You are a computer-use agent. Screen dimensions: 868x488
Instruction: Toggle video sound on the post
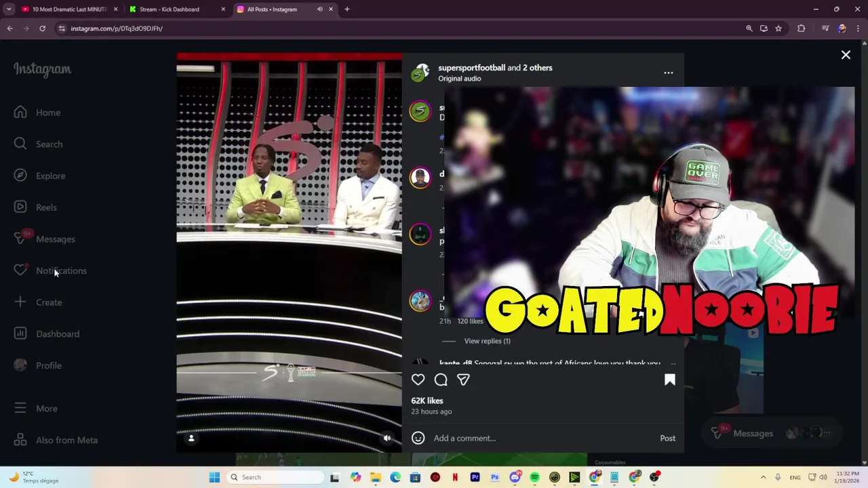click(387, 439)
